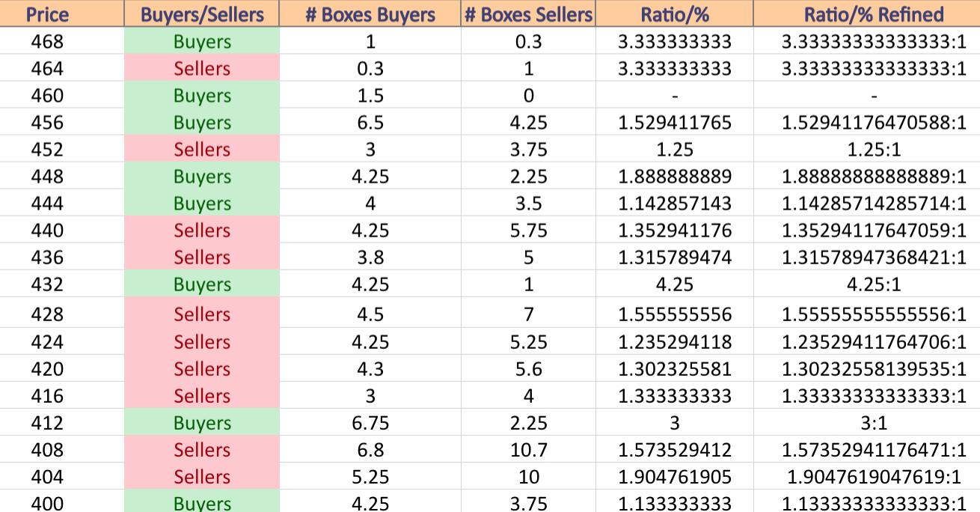980x512 pixels.
Task: Select the Sellers cell for price 428
Action: click(202, 314)
